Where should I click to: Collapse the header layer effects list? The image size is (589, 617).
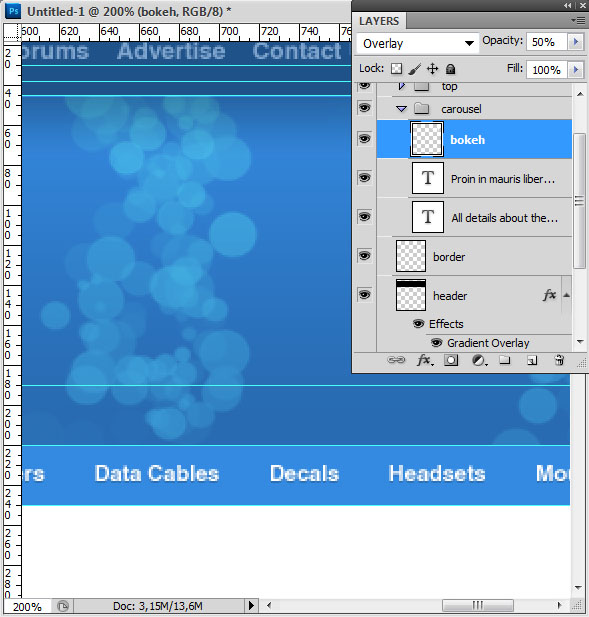[567, 295]
